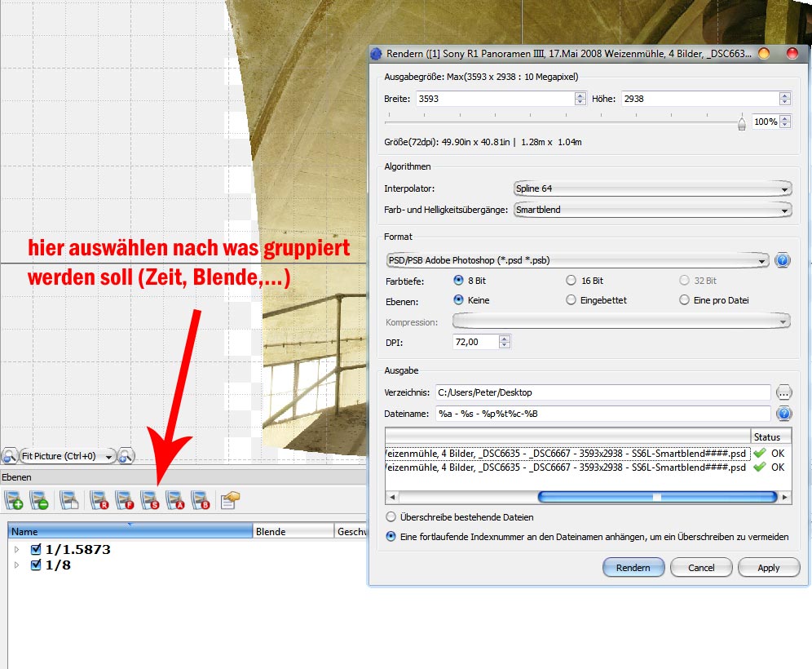Select the 16 Bit color depth option
Screen dimensions: 812x669
point(571,281)
